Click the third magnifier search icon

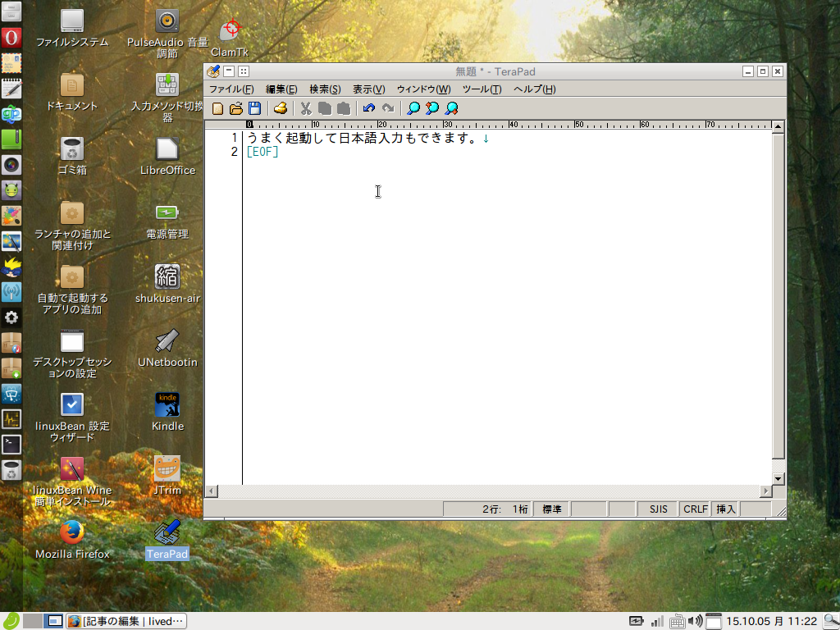click(x=451, y=108)
